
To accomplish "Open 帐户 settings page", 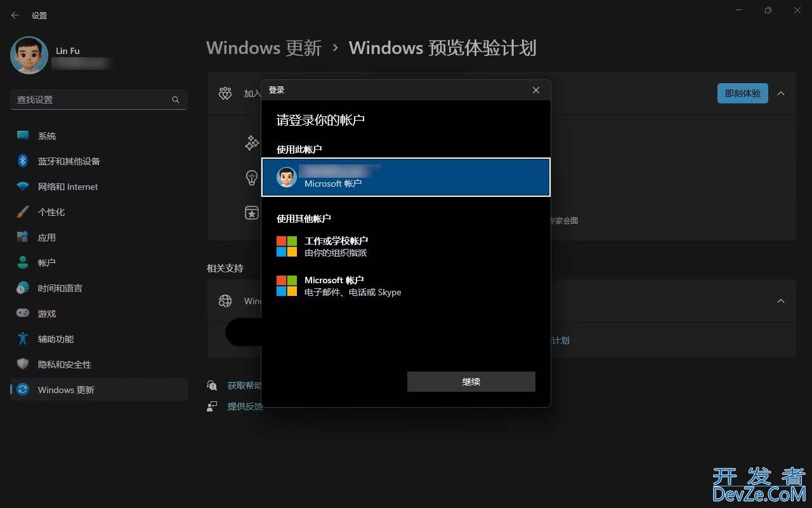I will click(x=98, y=263).
